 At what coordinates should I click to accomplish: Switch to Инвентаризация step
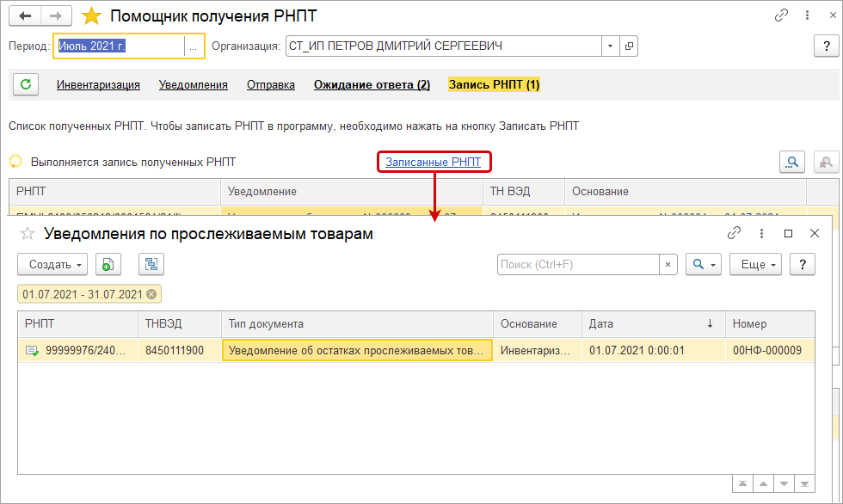tap(98, 85)
